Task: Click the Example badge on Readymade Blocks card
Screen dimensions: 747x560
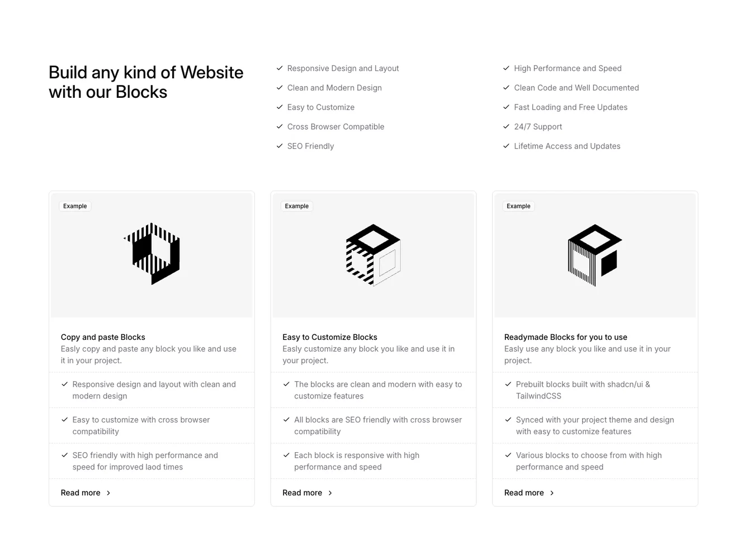Action: pos(518,206)
